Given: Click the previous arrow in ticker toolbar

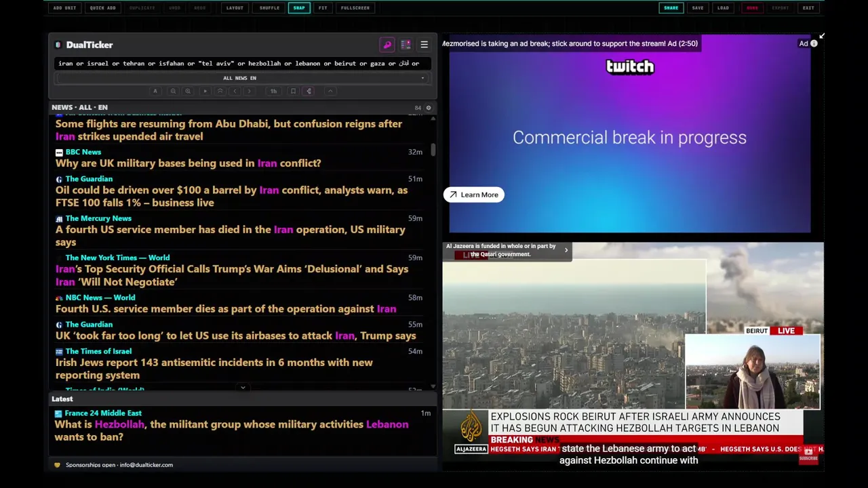Looking at the screenshot, I should [x=235, y=91].
